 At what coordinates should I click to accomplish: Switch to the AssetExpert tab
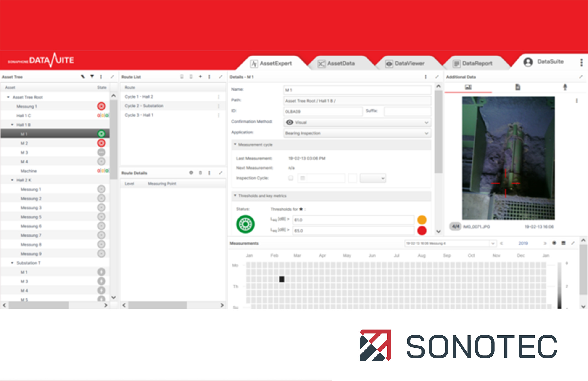point(272,64)
